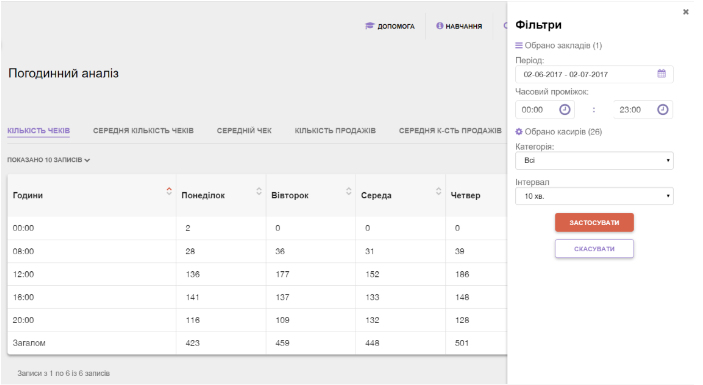Open the calendar icon in period field
Image resolution: width=703 pixels, height=385 pixels.
point(661,74)
